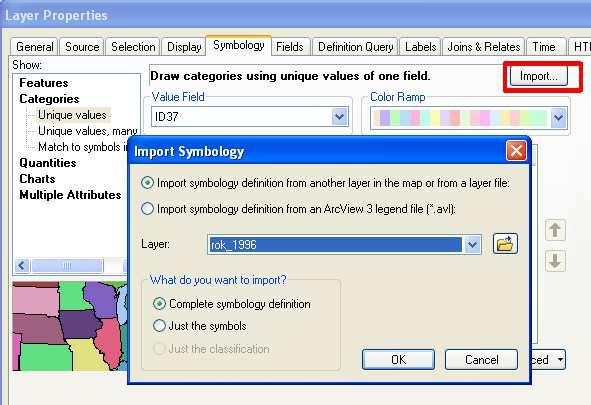Close the Import Symbology dialog
Image resolution: width=591 pixels, height=405 pixels.
(x=516, y=151)
